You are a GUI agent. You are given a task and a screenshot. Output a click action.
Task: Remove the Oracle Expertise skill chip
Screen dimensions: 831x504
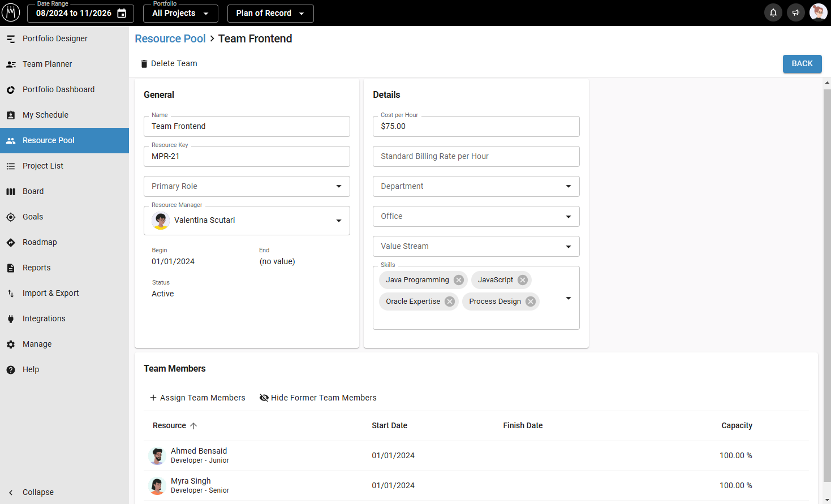[450, 301]
